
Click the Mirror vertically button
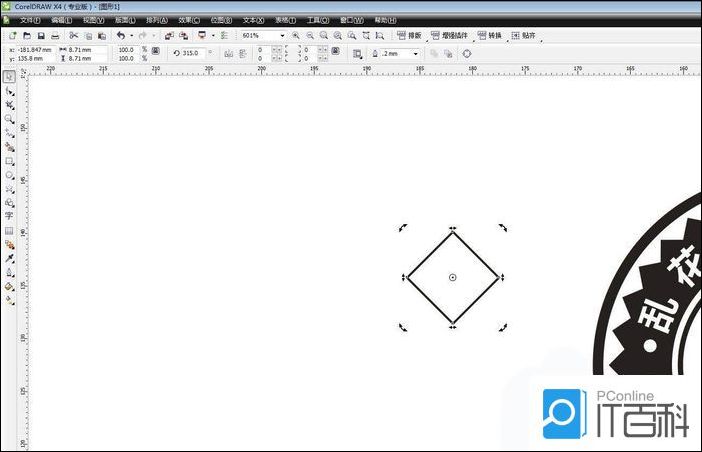point(243,54)
